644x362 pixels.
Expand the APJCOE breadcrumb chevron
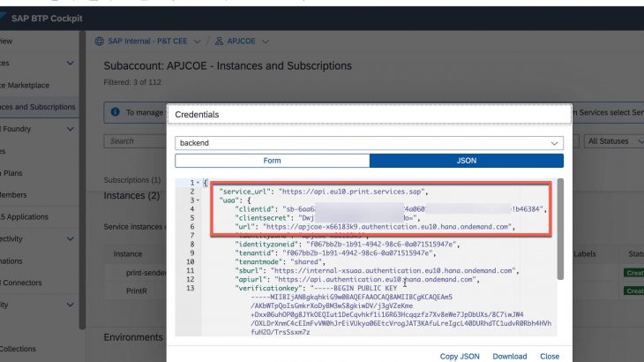coord(266,41)
